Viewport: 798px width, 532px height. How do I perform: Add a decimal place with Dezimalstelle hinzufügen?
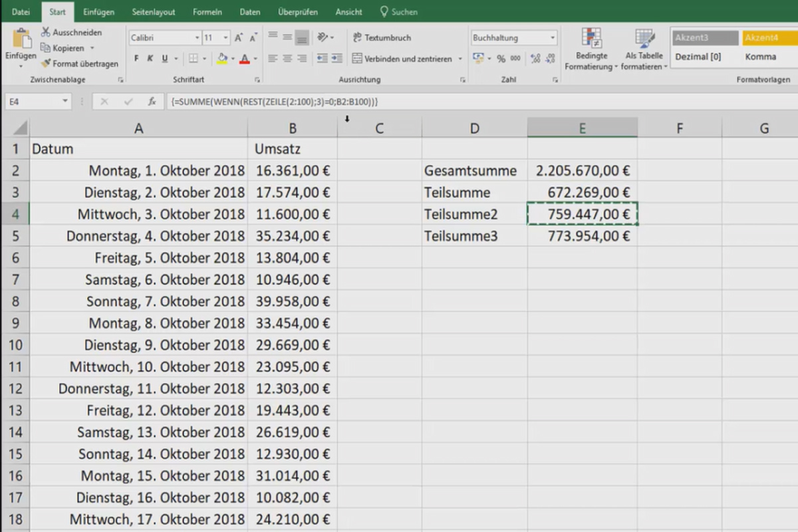tap(535, 59)
